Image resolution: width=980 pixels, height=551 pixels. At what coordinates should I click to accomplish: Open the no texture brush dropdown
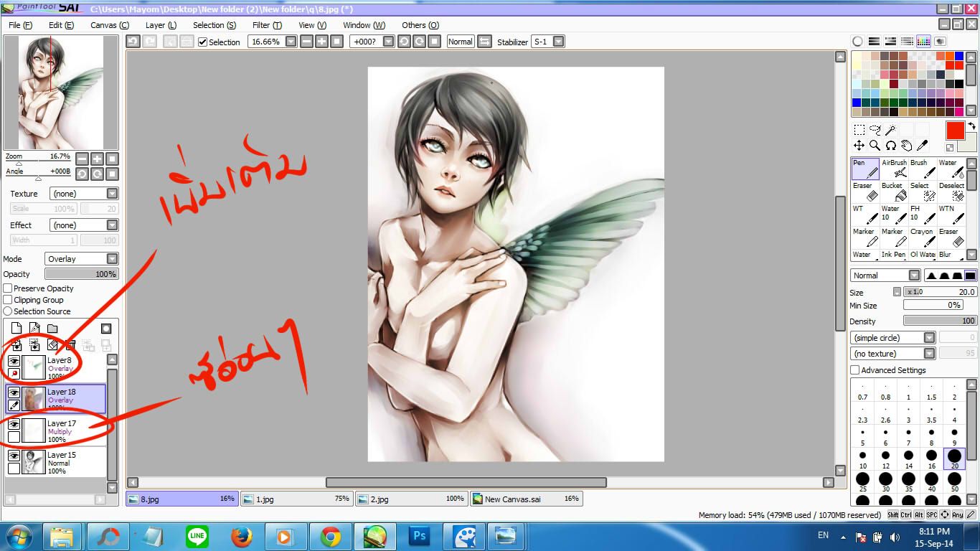(x=893, y=354)
